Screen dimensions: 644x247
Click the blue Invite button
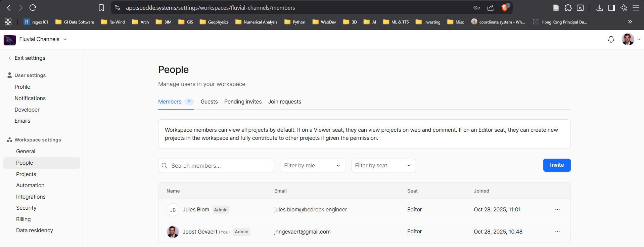[557, 165]
